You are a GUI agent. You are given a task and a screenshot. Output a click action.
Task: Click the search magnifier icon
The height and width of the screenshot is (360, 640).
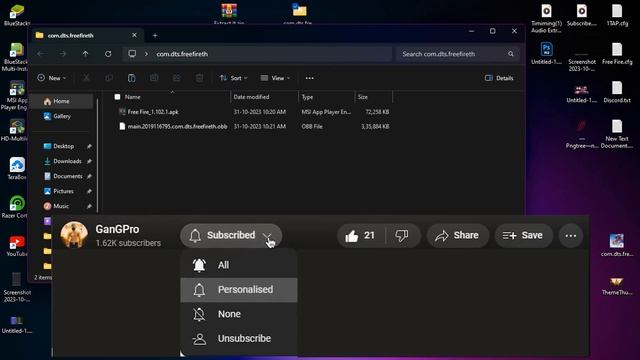511,54
